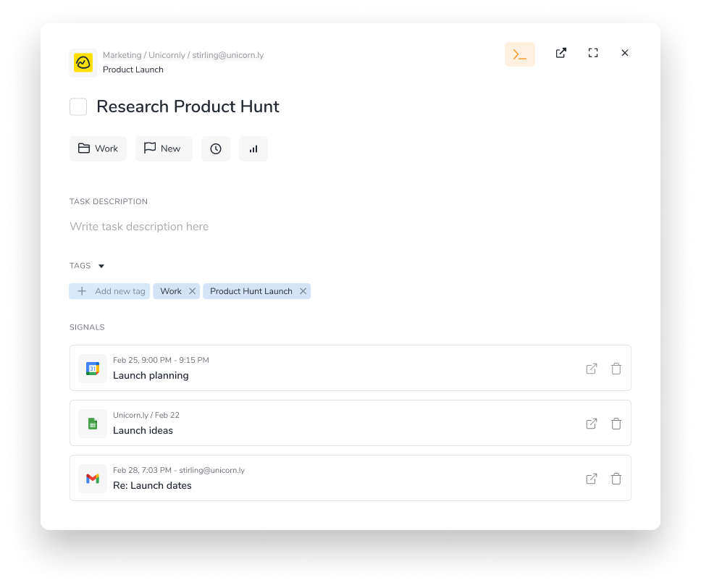Remove the Work tag
The height and width of the screenshot is (588, 701).
point(192,291)
